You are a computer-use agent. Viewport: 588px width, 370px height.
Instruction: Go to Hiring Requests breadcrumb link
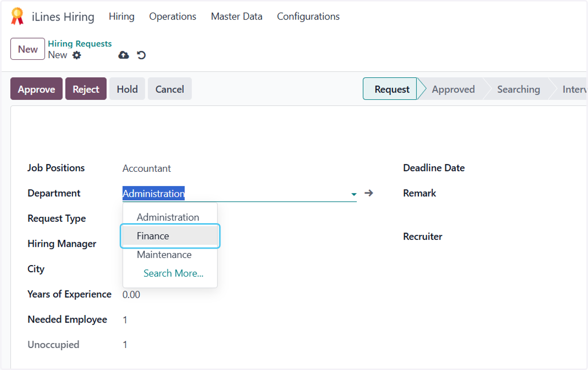pyautogui.click(x=80, y=44)
